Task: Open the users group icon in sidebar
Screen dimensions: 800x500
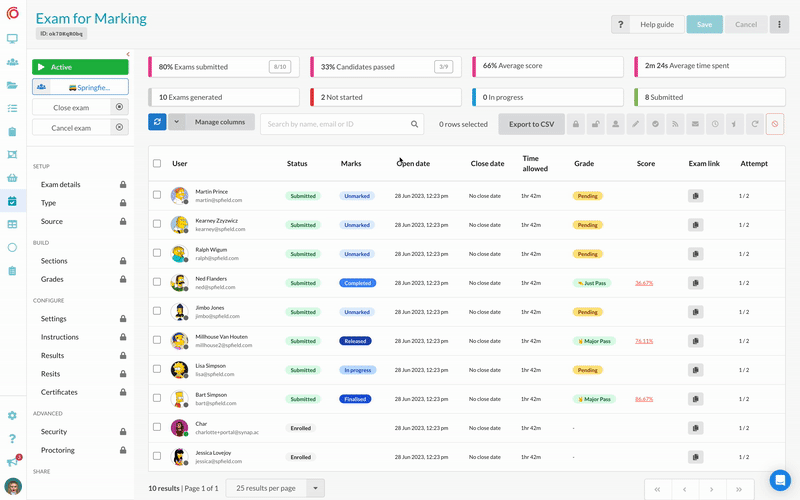Action: pyautogui.click(x=12, y=62)
